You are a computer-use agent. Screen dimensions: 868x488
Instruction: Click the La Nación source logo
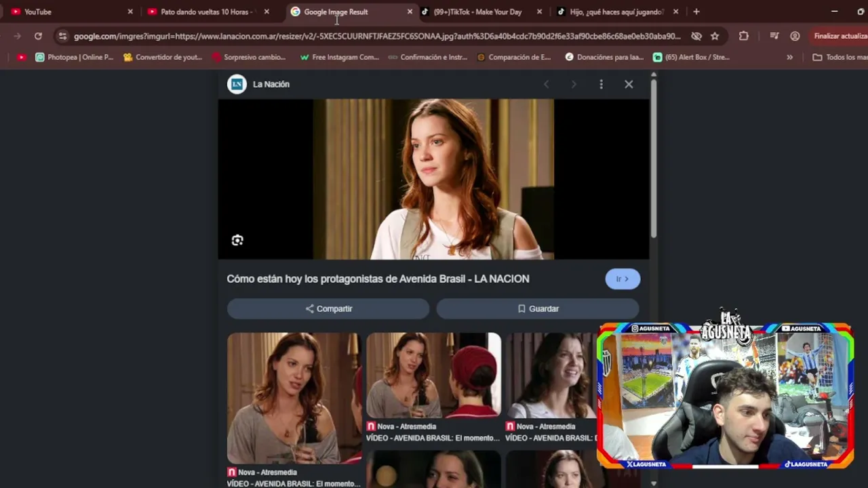[x=237, y=84]
